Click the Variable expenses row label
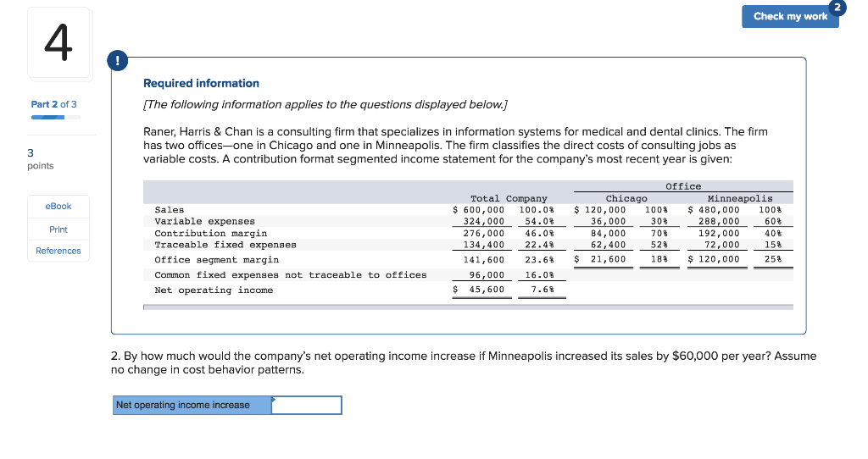 coord(205,221)
